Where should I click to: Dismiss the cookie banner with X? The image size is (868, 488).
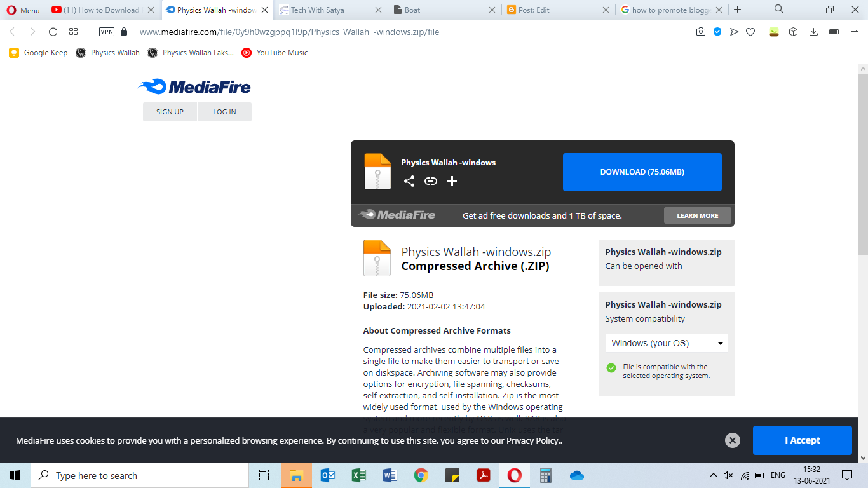click(733, 440)
